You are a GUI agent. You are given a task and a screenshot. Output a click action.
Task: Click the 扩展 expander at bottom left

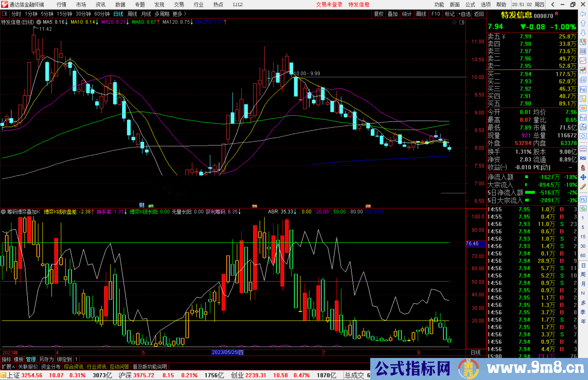[7, 367]
